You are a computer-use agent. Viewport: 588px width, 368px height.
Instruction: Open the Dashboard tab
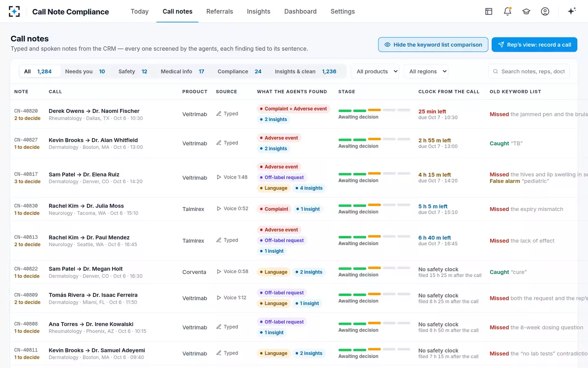[x=301, y=11]
